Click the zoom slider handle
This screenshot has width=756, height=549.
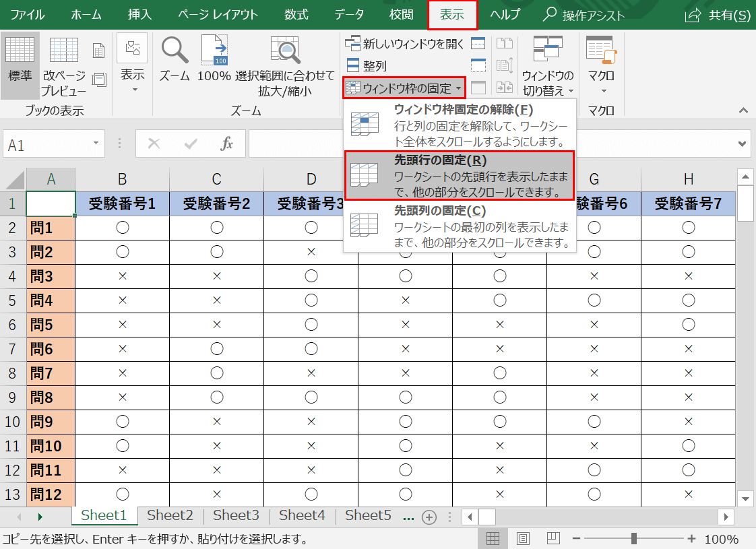pos(634,539)
